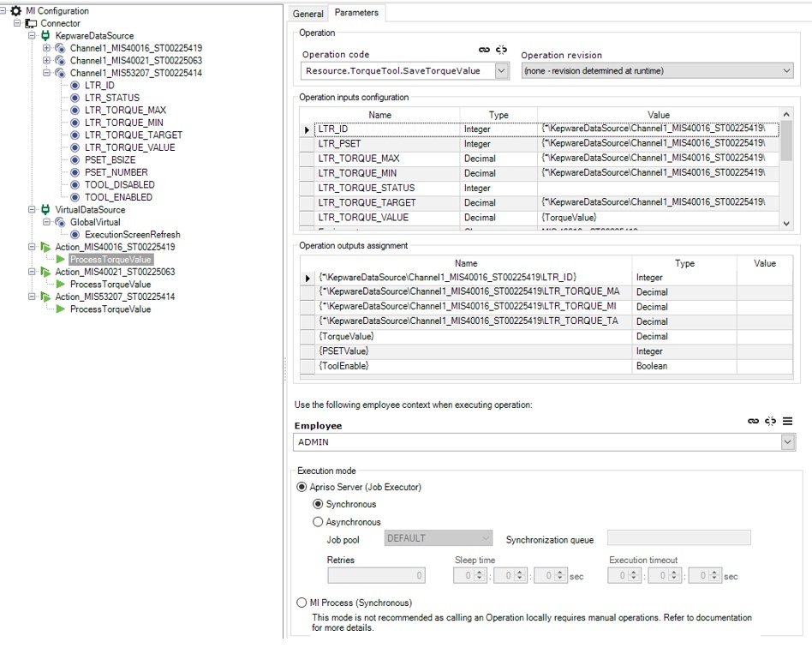Select the PSET_BSIZE tree item
The image size is (812, 660).
[110, 160]
